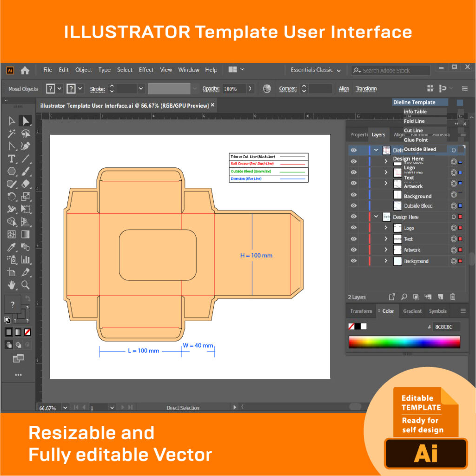Hide the Background layer in Dieline Template
476x476 pixels.
point(353,196)
